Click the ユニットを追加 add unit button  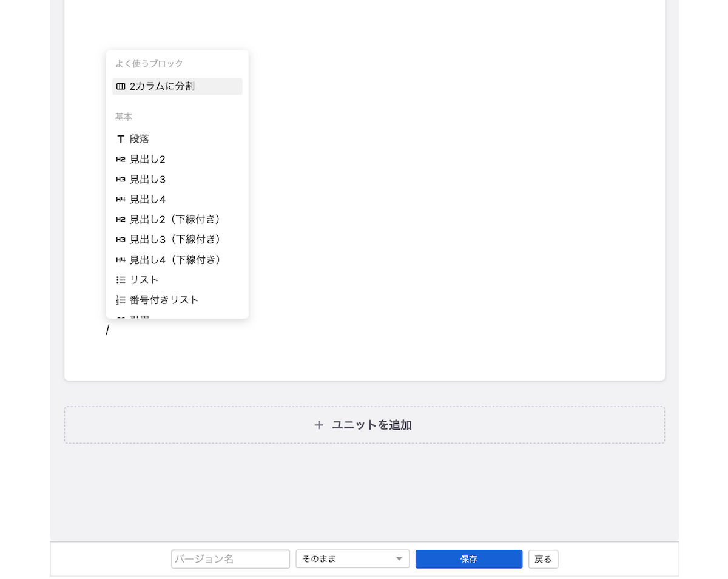pos(365,425)
